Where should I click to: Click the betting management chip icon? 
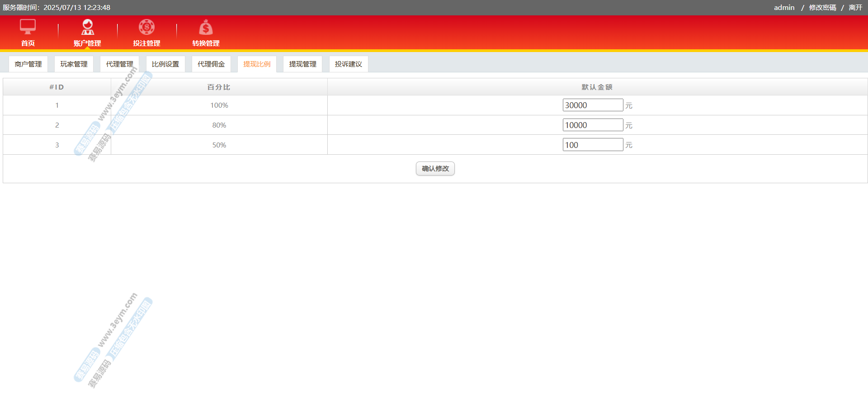pyautogui.click(x=146, y=27)
